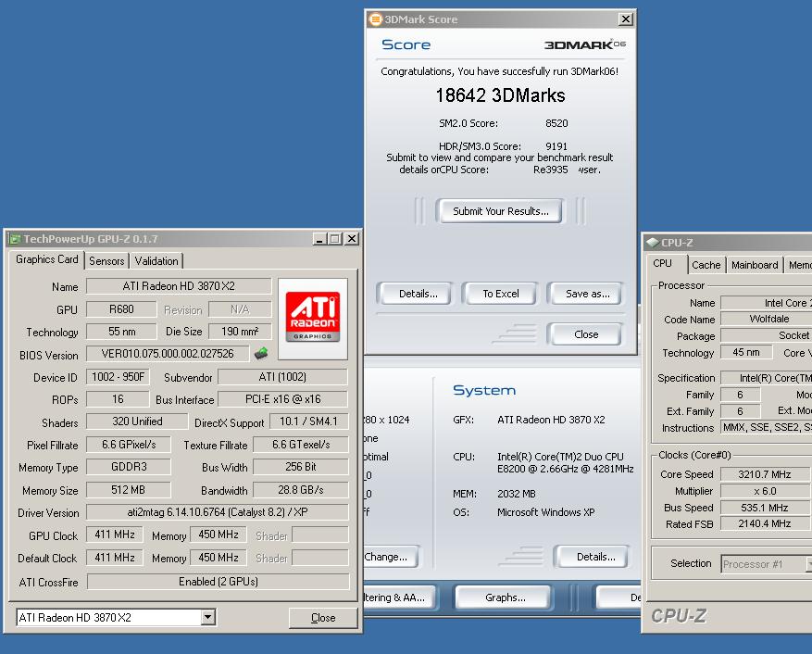Click the CPU-Z Bus Speed value 535.1 MHz
Image resolution: width=812 pixels, height=654 pixels.
765,508
